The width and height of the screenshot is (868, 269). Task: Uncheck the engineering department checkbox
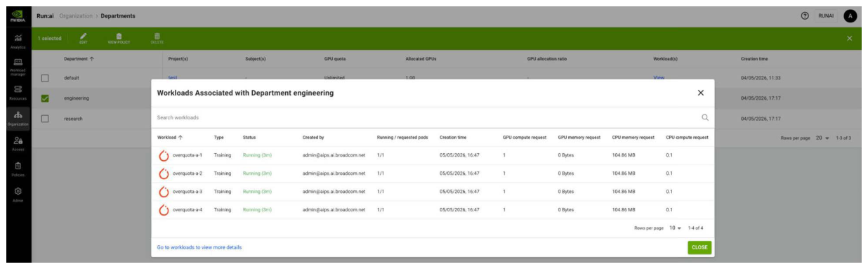tap(45, 98)
